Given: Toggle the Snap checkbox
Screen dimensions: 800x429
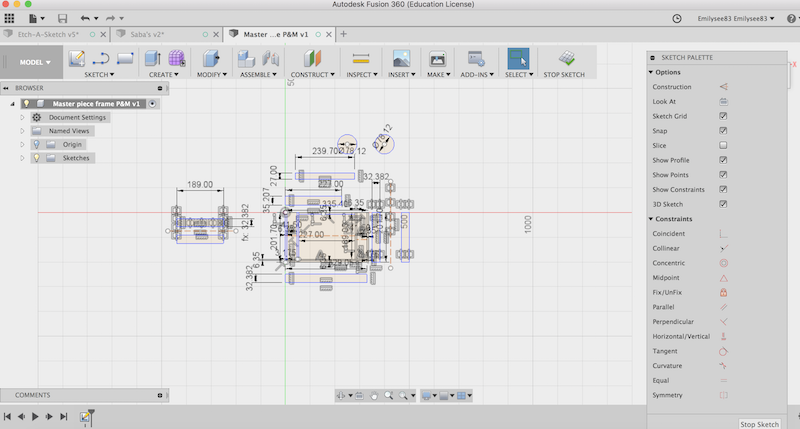Looking at the screenshot, I should pyautogui.click(x=723, y=131).
